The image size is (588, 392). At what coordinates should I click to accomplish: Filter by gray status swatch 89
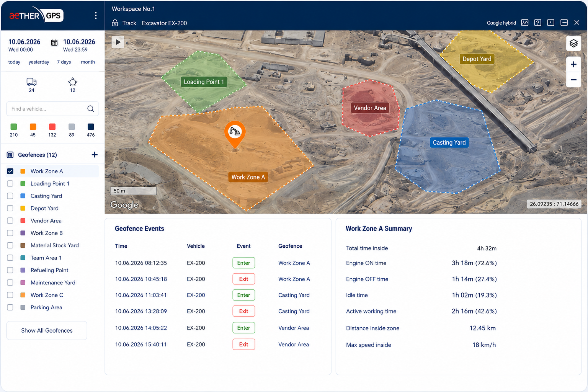[72, 127]
